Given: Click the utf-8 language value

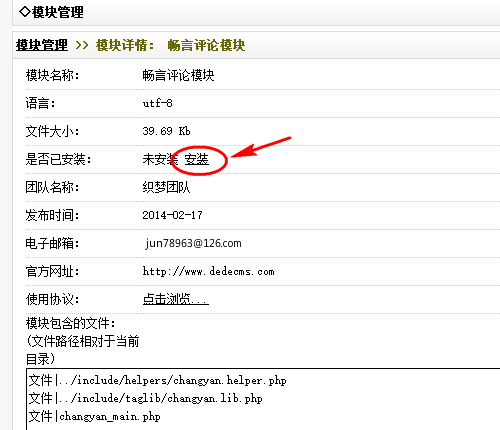Looking at the screenshot, I should (x=157, y=103).
